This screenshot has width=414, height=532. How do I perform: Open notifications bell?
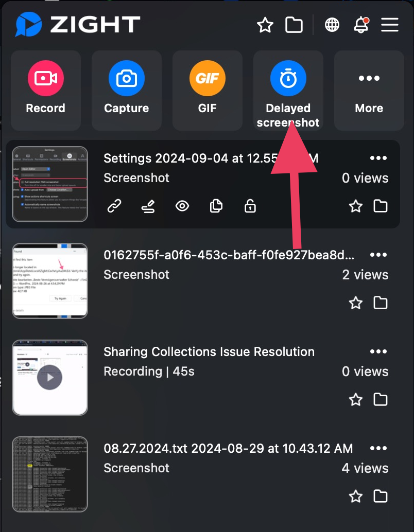(x=361, y=25)
